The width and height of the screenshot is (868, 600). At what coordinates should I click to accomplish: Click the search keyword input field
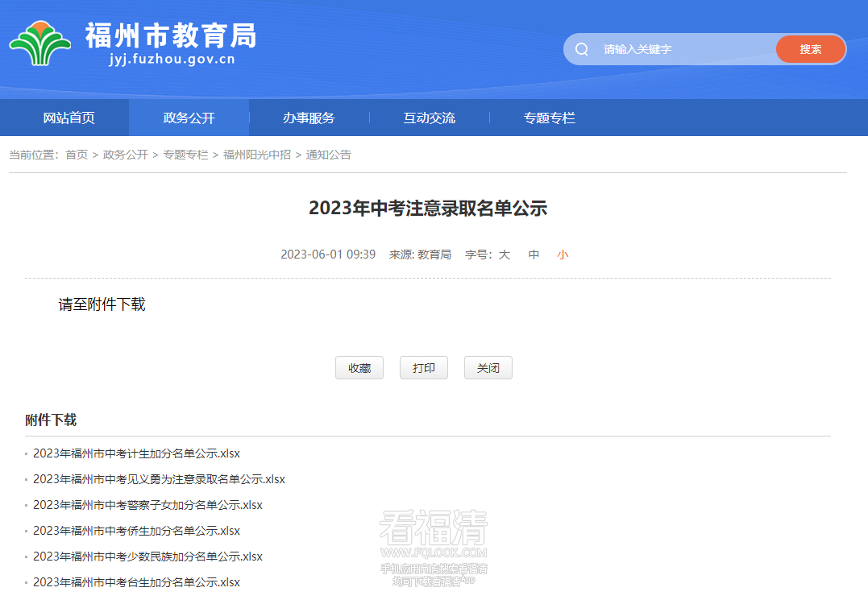click(685, 49)
